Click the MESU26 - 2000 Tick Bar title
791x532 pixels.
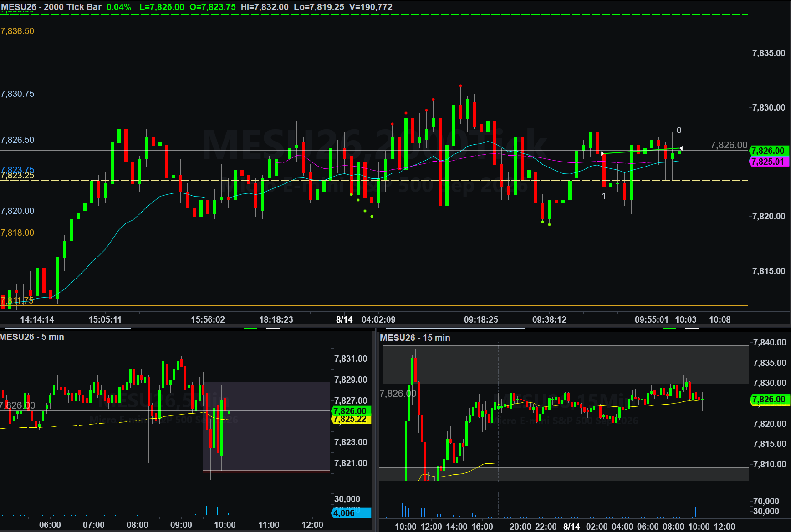click(51, 7)
